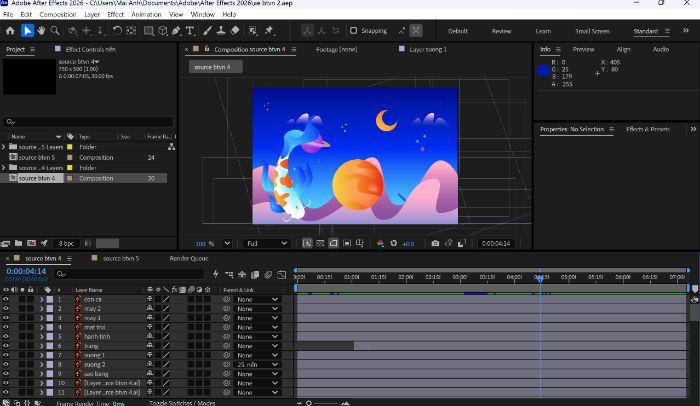Toggle the region of interest button in viewer

click(x=346, y=243)
